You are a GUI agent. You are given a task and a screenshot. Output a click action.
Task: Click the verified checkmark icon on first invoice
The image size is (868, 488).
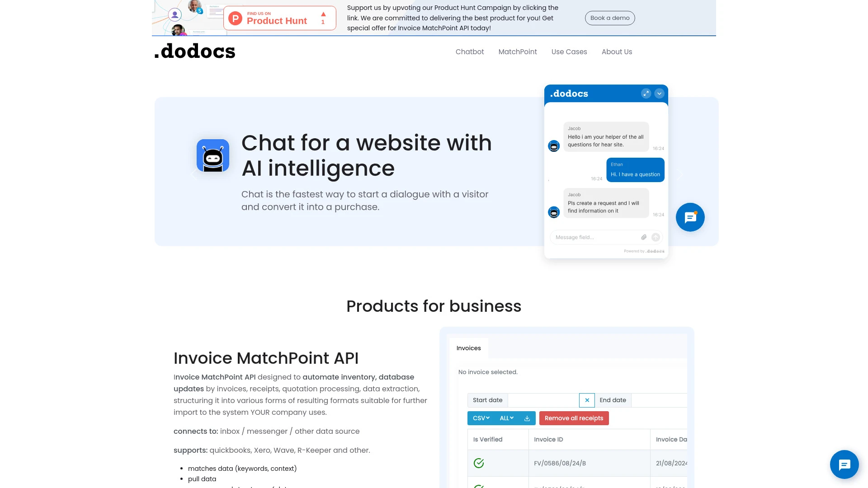coord(479,463)
